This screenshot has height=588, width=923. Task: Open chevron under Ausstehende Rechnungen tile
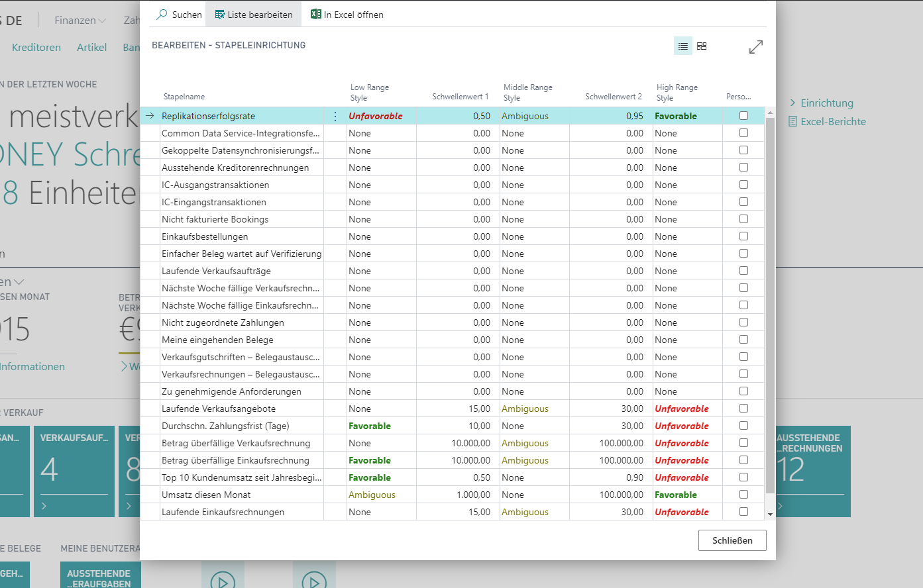pos(781,506)
